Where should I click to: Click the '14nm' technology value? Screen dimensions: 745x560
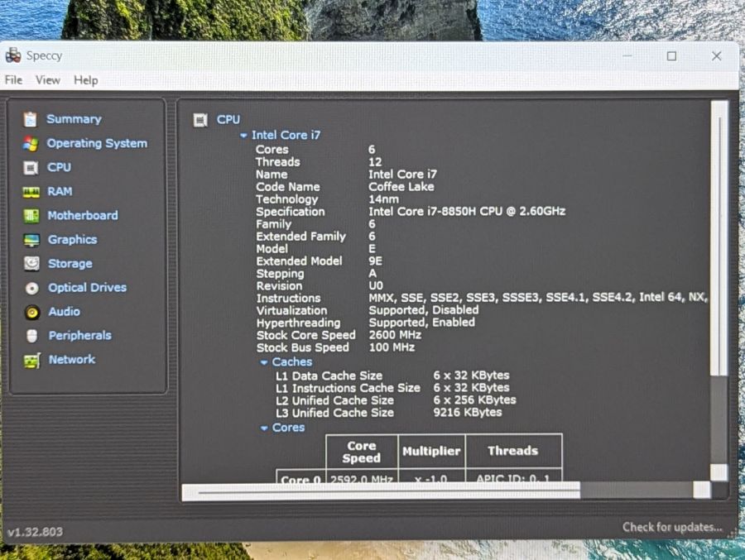(x=384, y=199)
